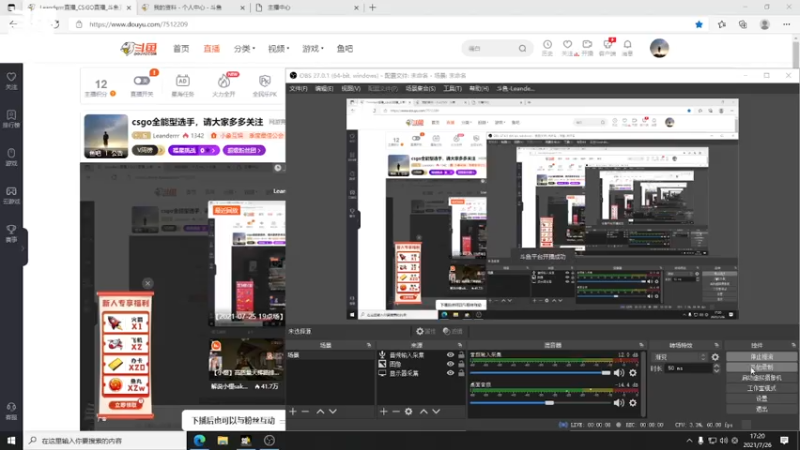800x450 pixels.
Task: Adjust the transition duration stepper arrows
Action: tap(716, 368)
